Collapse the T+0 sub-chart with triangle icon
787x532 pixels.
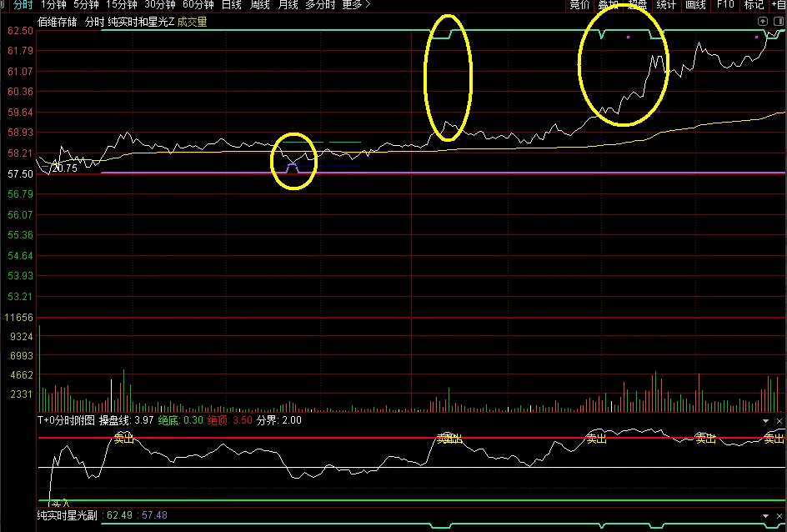coord(767,421)
